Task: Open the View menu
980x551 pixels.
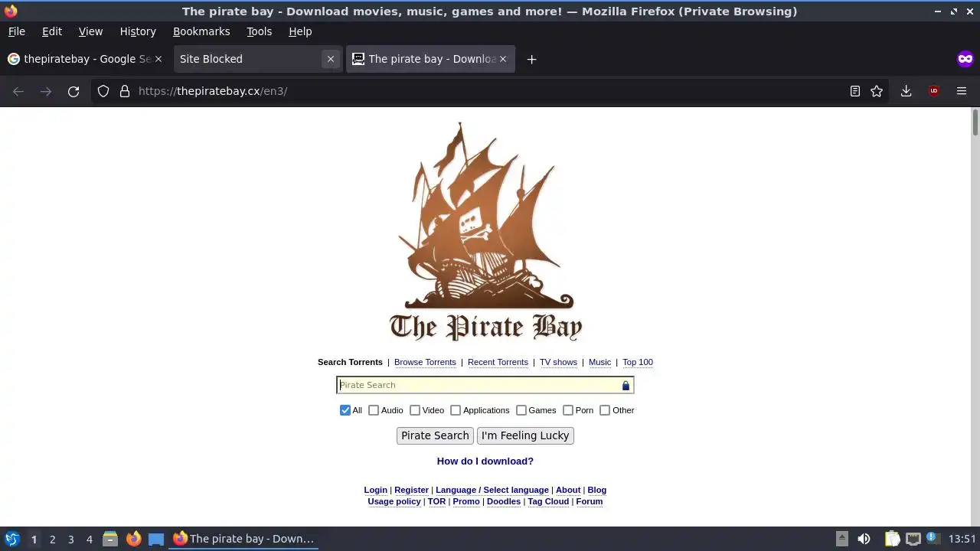Action: pos(90,31)
